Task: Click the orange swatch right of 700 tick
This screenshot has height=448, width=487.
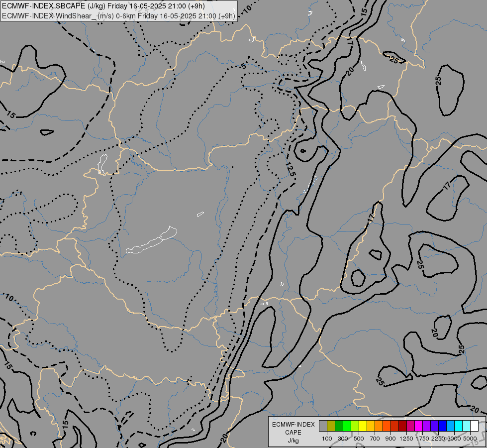Action: [379, 426]
